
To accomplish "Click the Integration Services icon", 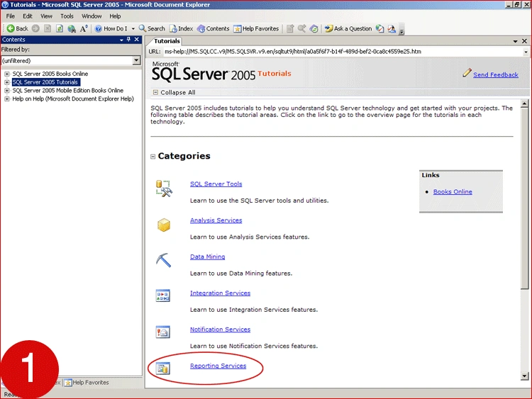I will pyautogui.click(x=163, y=296).
